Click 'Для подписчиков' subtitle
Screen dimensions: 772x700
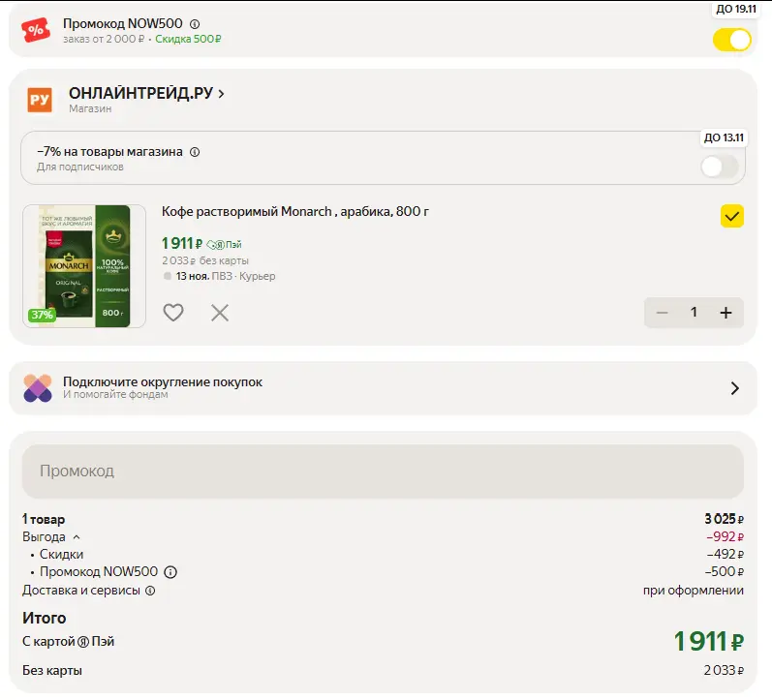pyautogui.click(x=80, y=167)
